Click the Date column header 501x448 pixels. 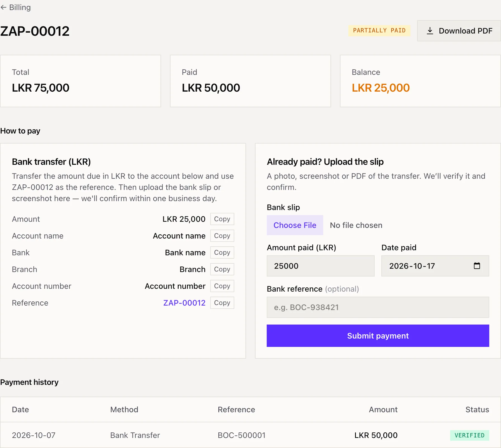point(20,409)
